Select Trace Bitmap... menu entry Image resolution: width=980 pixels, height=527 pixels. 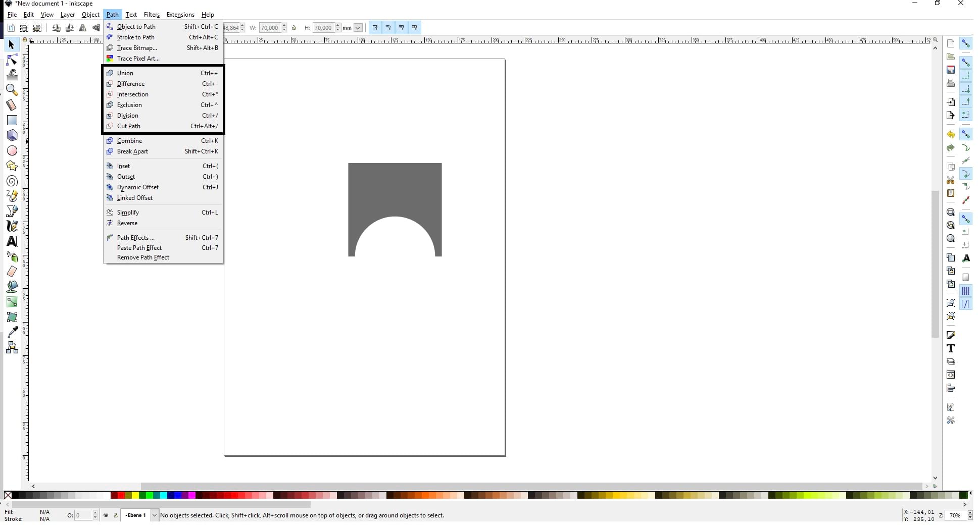click(163, 48)
